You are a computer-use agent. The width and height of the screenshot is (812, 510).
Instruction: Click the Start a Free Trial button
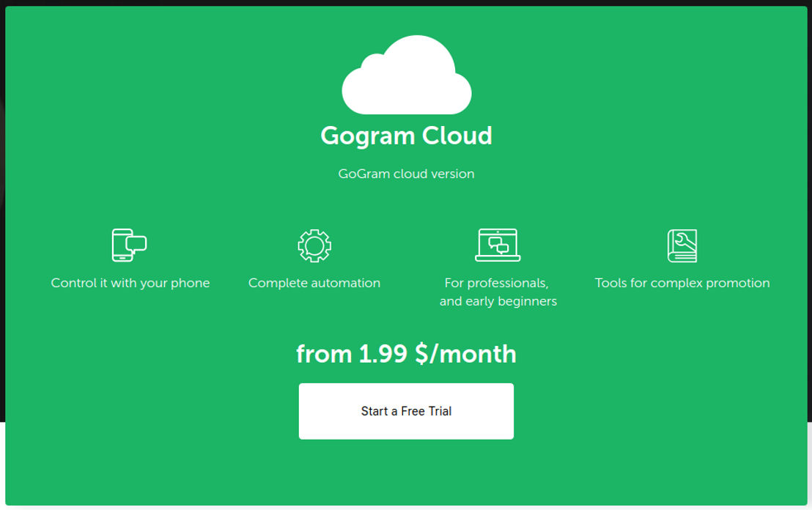(406, 411)
